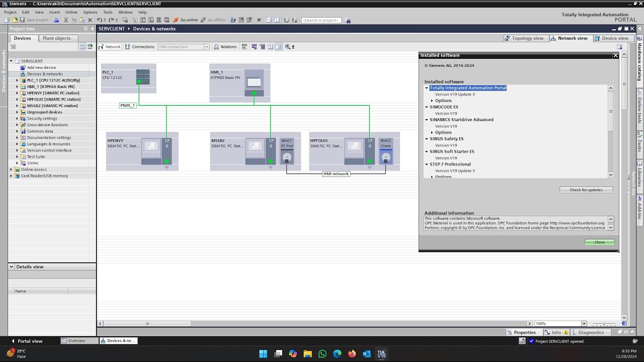Image resolution: width=644 pixels, height=362 pixels.
Task: Collapse Totally Integrated Automation Portal entry
Action: [x=426, y=88]
